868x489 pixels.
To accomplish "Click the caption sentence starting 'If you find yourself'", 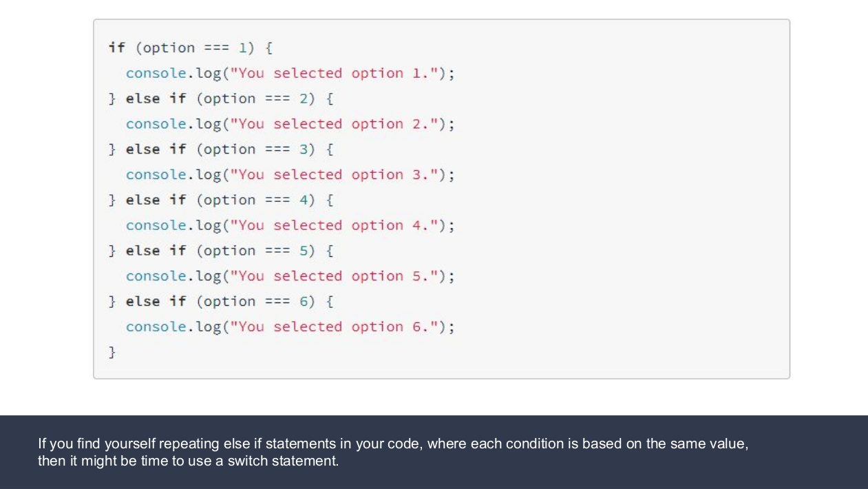I will (x=392, y=444).
